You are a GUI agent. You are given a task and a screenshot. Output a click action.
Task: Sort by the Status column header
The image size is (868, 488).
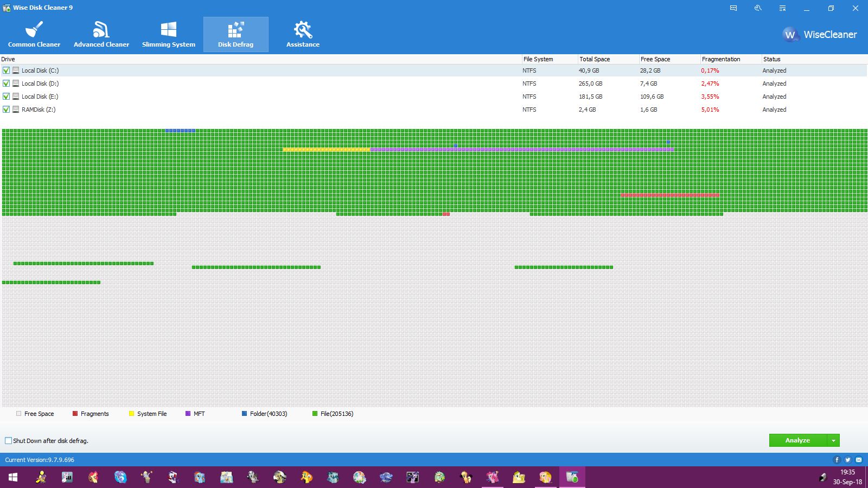point(814,59)
